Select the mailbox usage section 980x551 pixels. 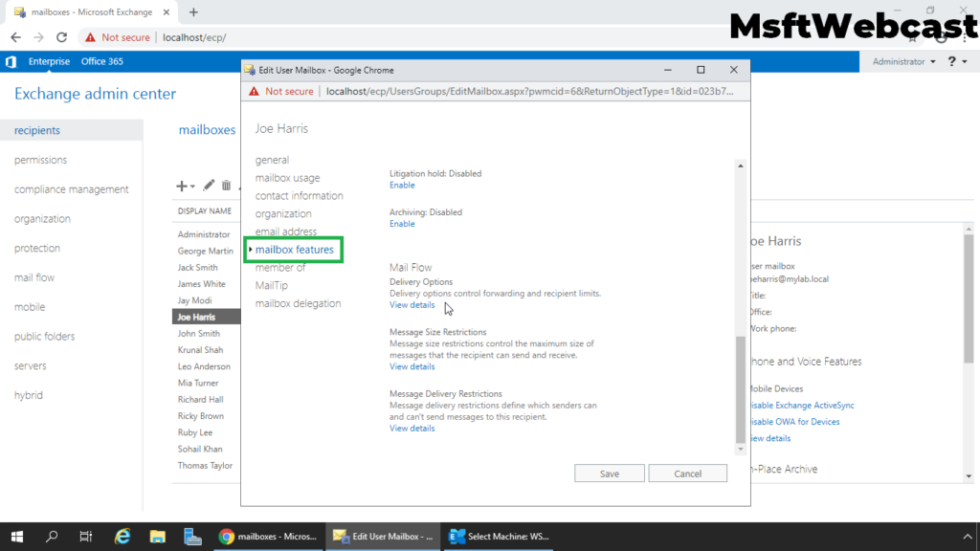[x=287, y=177]
